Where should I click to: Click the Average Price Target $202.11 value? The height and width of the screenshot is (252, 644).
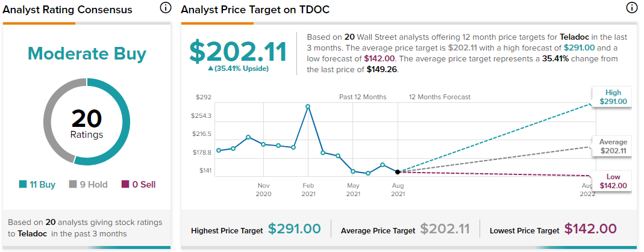(445, 229)
